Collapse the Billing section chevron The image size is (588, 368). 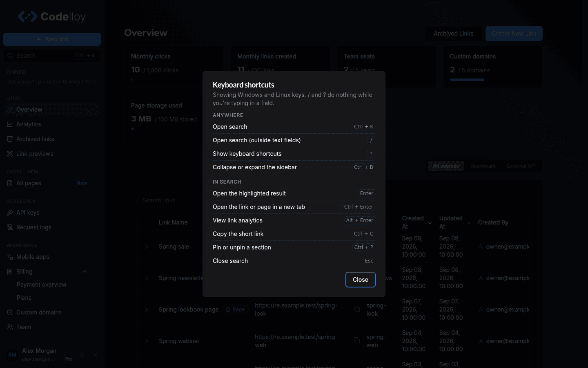point(85,272)
